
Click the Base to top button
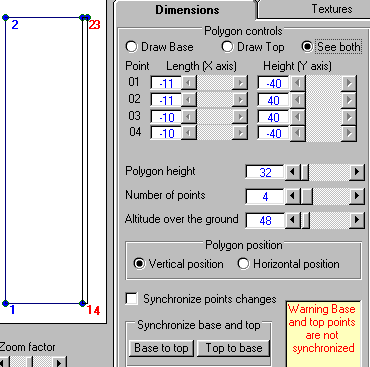[162, 348]
